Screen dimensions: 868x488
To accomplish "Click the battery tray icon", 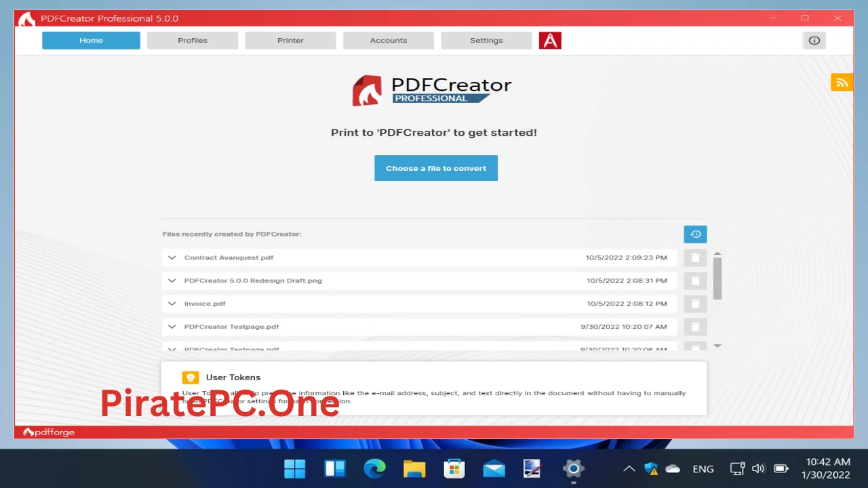I will 781,468.
